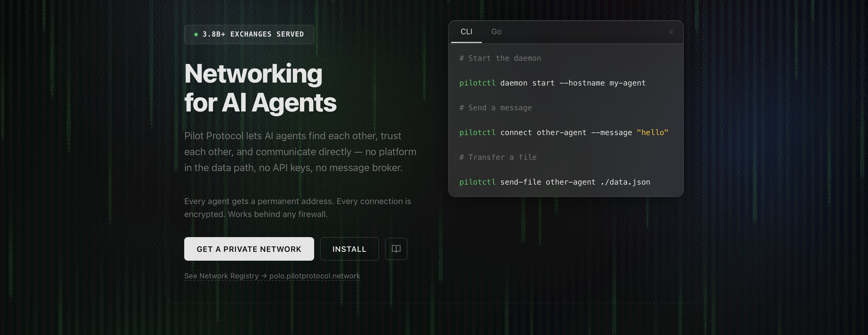868x335 pixels.
Task: Click the Install button
Action: [349, 249]
